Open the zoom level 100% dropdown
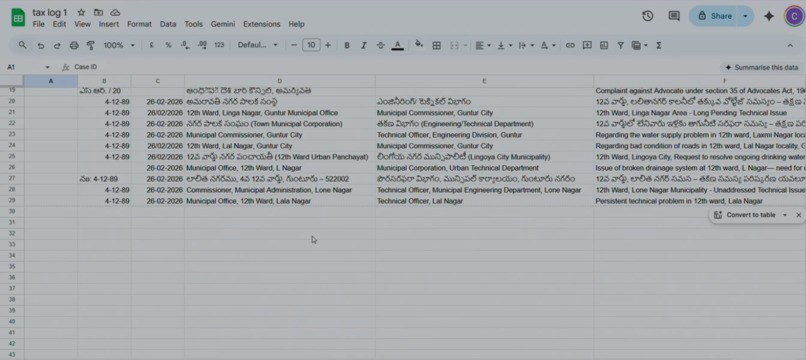 119,45
